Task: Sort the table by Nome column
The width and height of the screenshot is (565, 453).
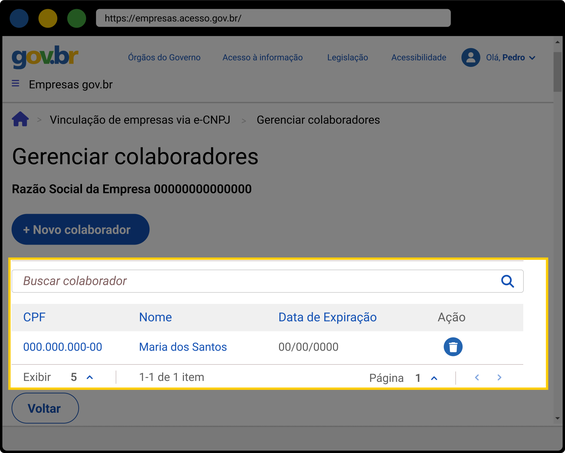Action: (x=155, y=317)
